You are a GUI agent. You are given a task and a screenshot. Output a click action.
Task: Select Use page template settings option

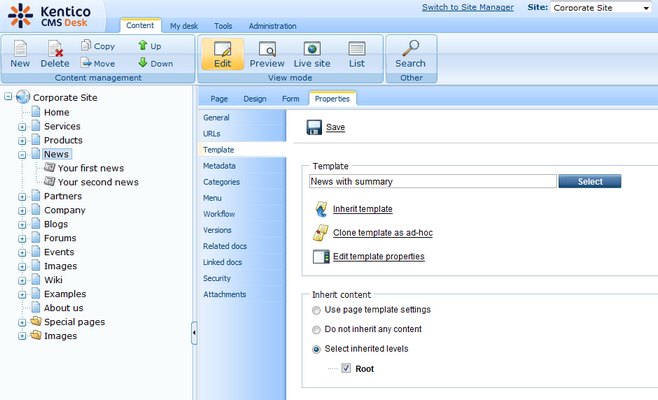(x=317, y=310)
